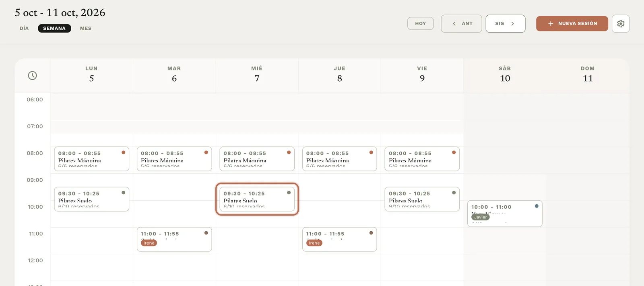This screenshot has height=286, width=644.
Task: Click the 07:00 time label
Action: 35,126
